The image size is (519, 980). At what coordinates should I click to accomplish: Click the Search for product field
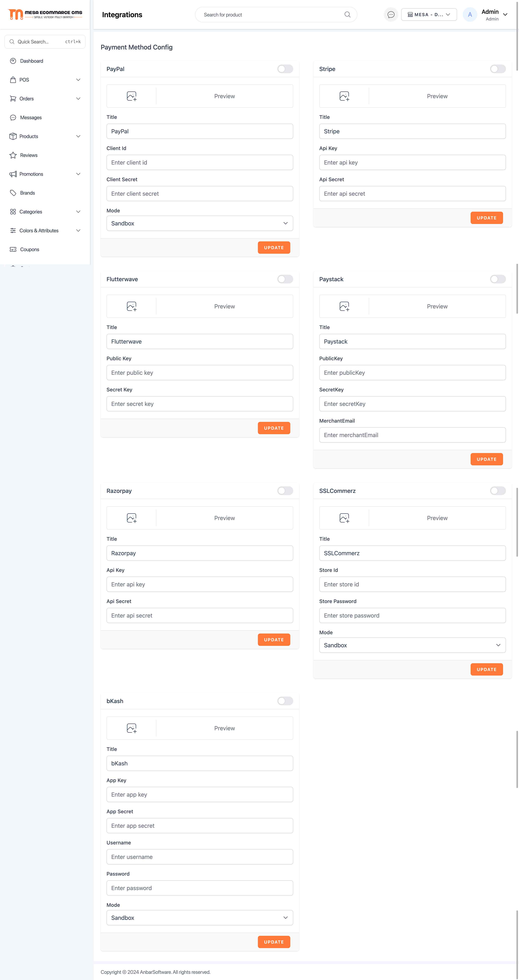pos(276,14)
